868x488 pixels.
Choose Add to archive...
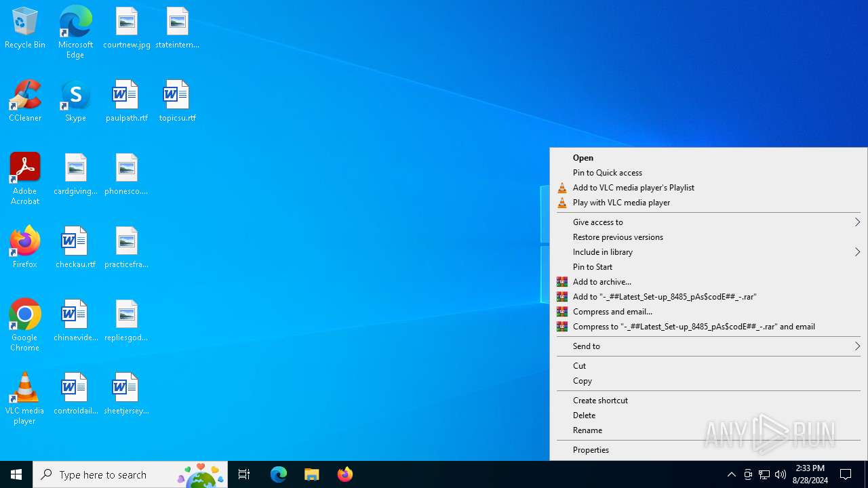(x=709, y=282)
